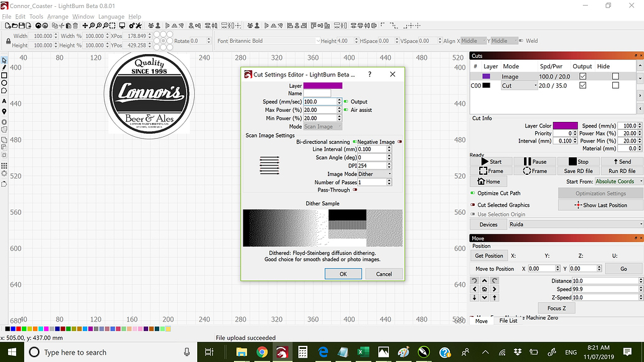Click the Pan (four-arrow) icon in toolbar

(x=85, y=26)
